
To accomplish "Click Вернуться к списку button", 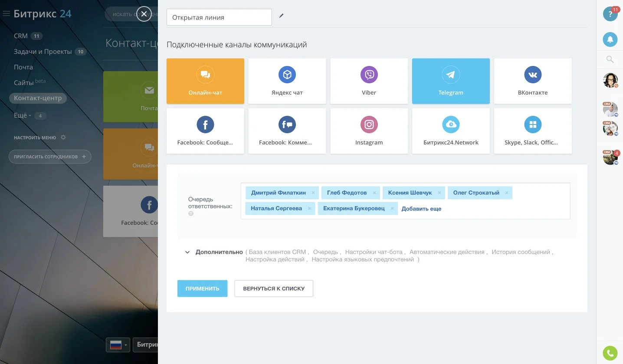I will coord(274,289).
